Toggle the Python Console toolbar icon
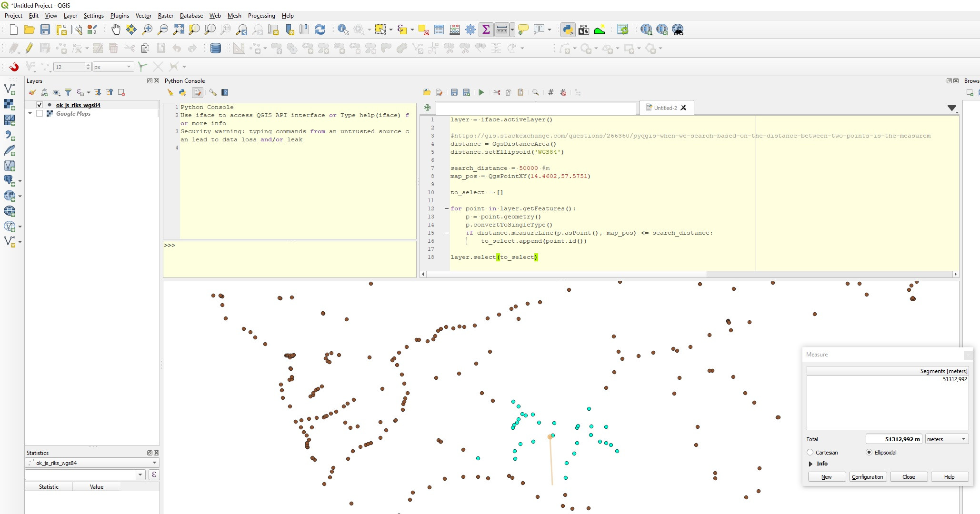 568,30
